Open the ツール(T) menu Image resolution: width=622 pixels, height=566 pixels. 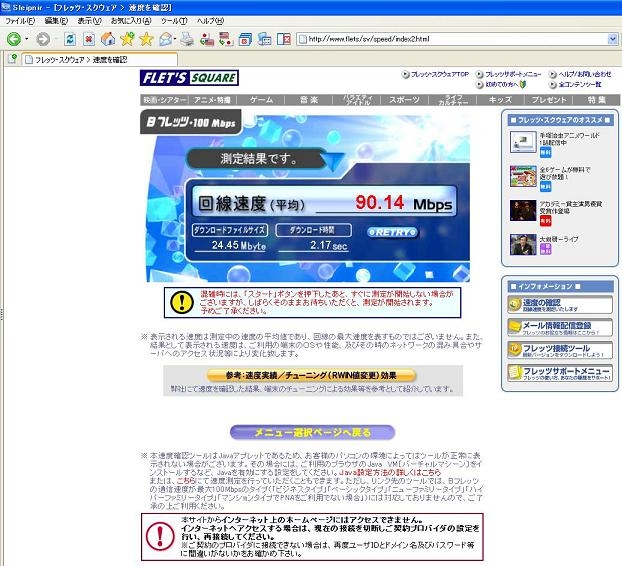click(174, 21)
